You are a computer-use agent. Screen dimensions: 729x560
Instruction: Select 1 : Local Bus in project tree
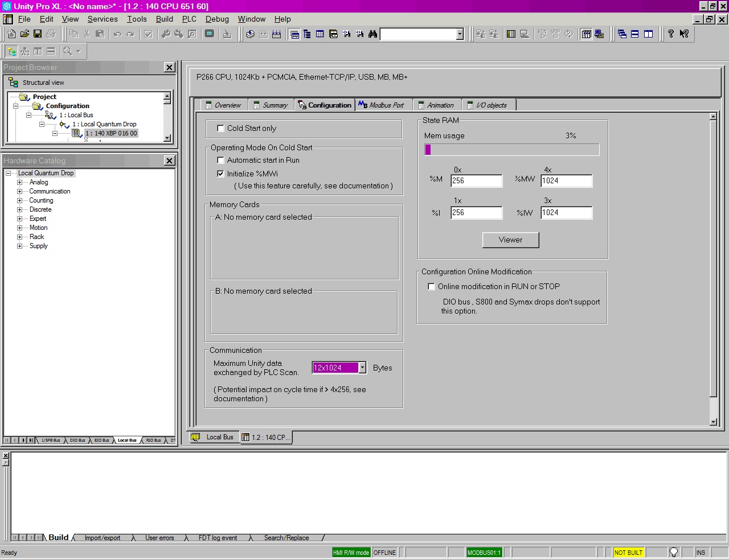point(76,116)
